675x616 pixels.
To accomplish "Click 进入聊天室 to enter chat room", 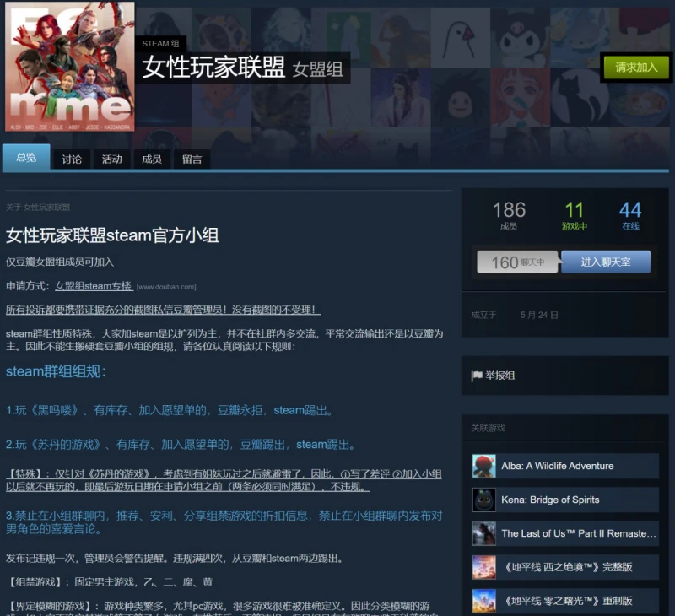I will (606, 262).
